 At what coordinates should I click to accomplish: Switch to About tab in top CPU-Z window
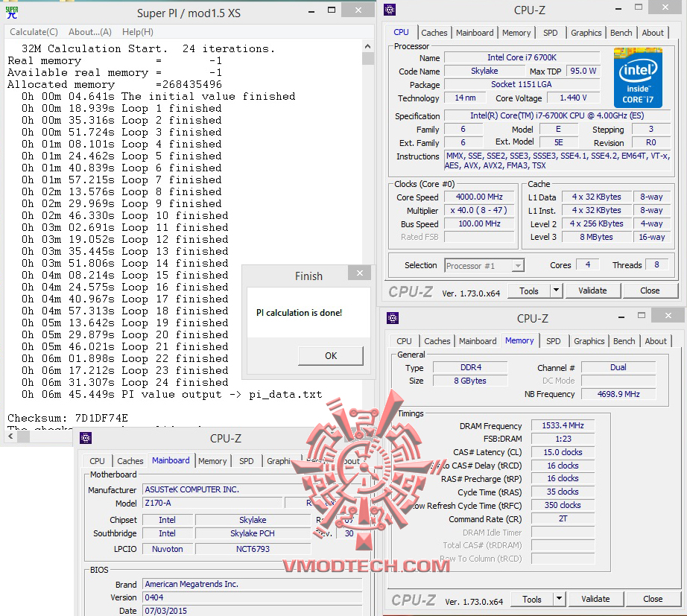point(653,33)
